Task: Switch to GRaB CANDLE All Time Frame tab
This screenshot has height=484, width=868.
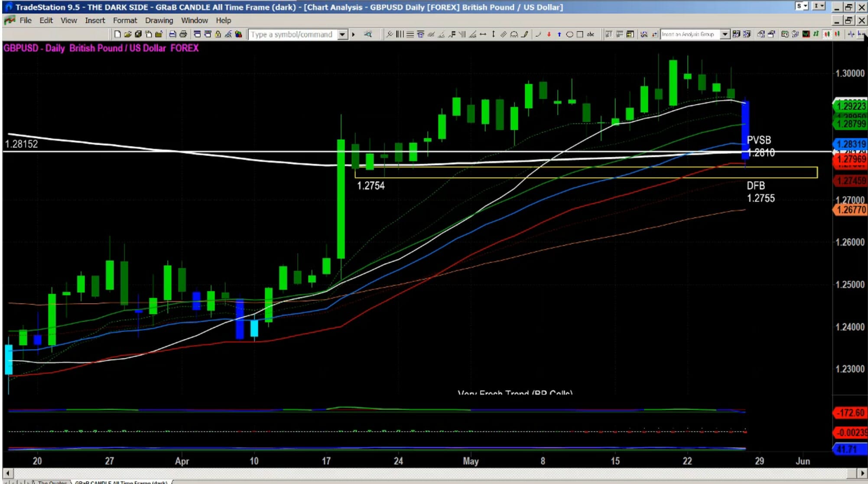Action: [x=121, y=482]
